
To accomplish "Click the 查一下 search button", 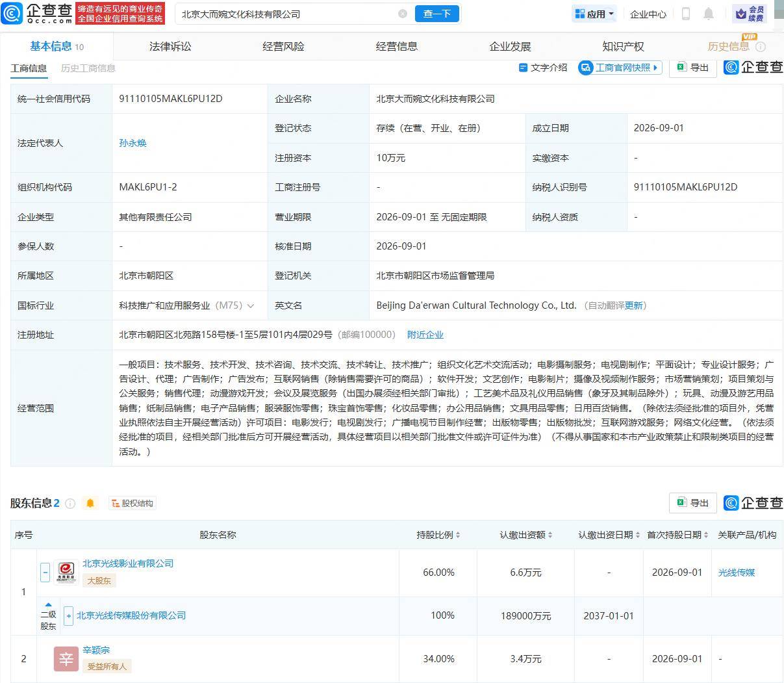I will (x=436, y=14).
